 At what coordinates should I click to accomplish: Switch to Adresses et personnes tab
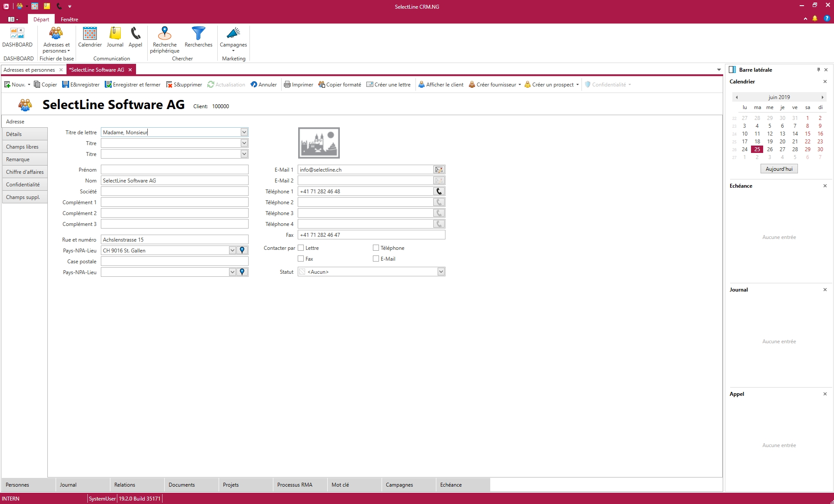coord(29,70)
